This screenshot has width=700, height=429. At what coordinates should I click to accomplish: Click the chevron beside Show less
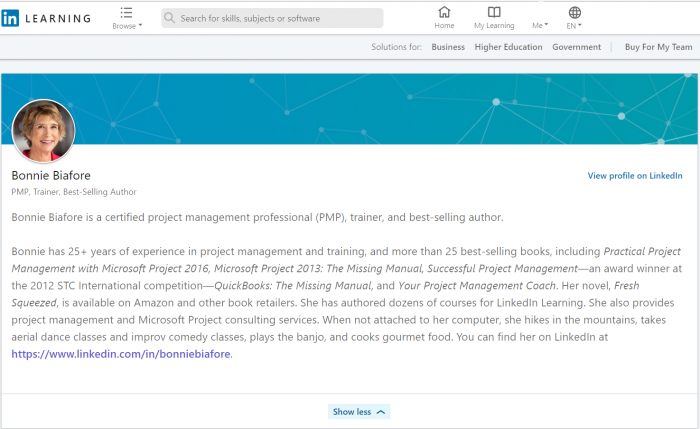point(381,412)
